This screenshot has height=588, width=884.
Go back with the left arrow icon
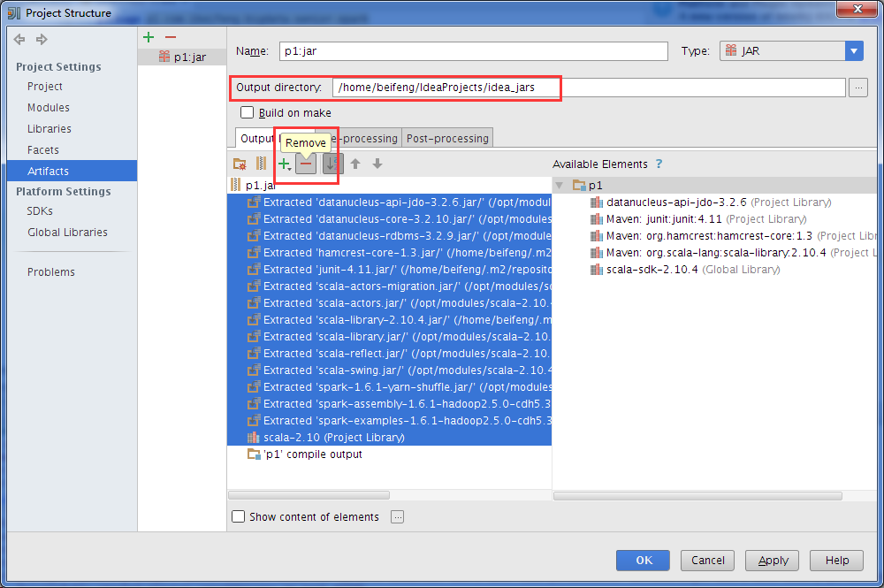pos(19,40)
